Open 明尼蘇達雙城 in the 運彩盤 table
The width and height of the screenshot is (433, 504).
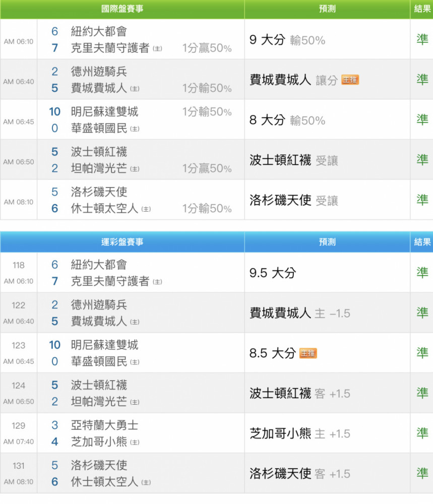click(x=104, y=345)
